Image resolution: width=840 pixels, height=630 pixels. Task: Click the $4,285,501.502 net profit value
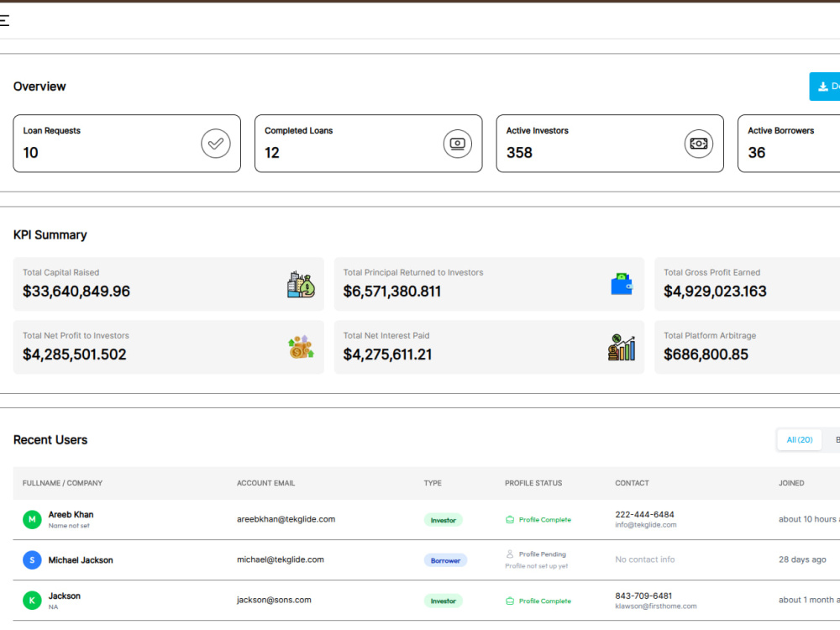[75, 354]
